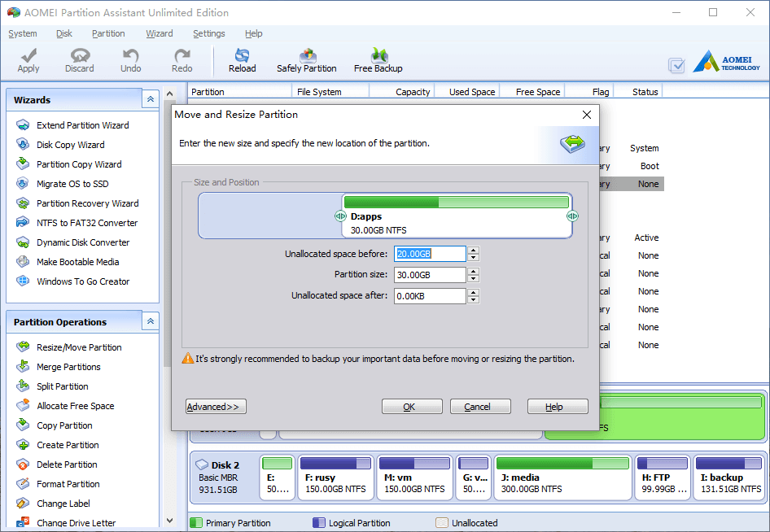This screenshot has width=770, height=532.
Task: Click the Unallocated space after field
Action: [x=430, y=296]
